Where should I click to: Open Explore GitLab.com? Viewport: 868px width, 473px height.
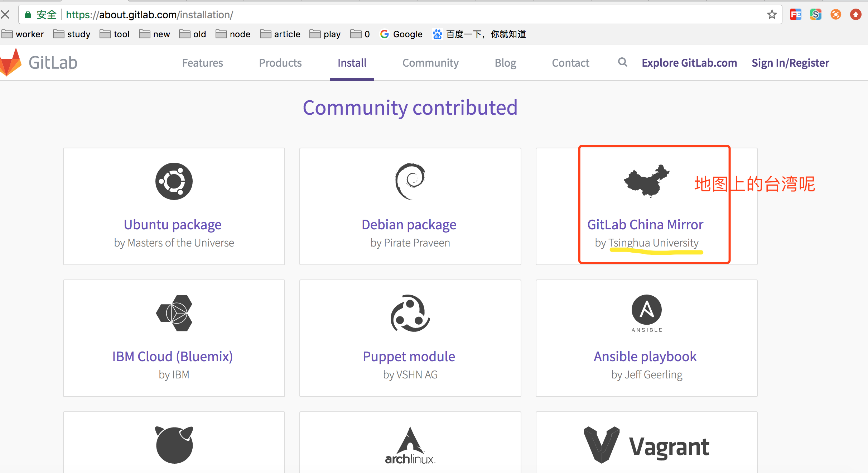tap(689, 63)
